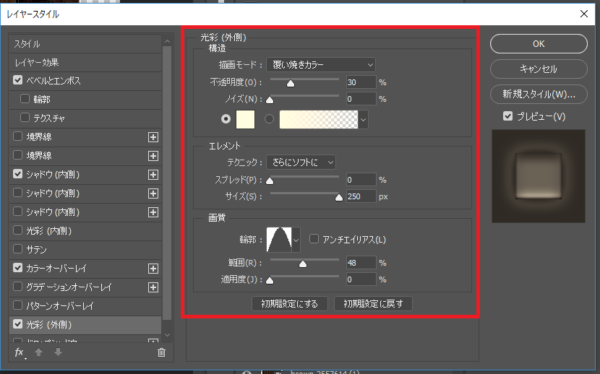The image size is (600, 374).
Task: Confirm with the OK button
Action: tap(538, 44)
